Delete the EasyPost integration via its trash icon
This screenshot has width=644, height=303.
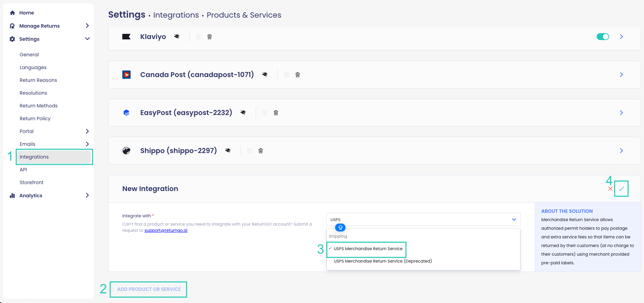coord(276,113)
